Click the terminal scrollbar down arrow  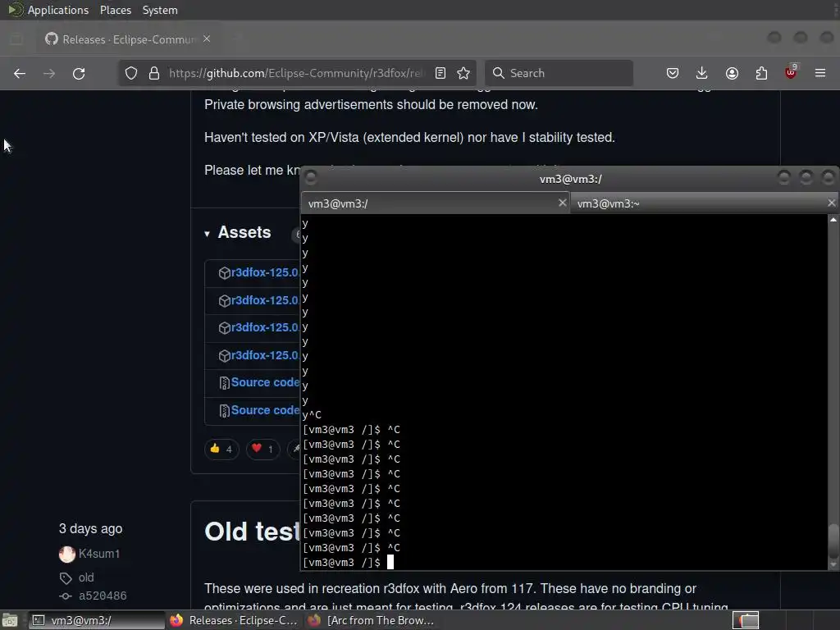click(833, 564)
